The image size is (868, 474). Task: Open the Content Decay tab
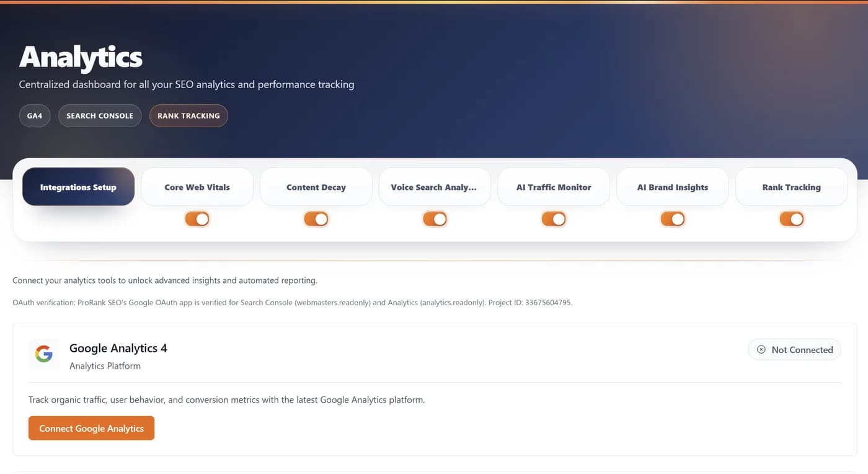(x=316, y=187)
